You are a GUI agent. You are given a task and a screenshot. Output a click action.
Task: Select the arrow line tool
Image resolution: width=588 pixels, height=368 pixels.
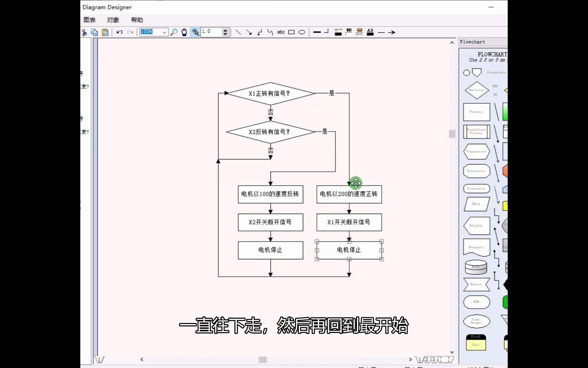coord(249,32)
